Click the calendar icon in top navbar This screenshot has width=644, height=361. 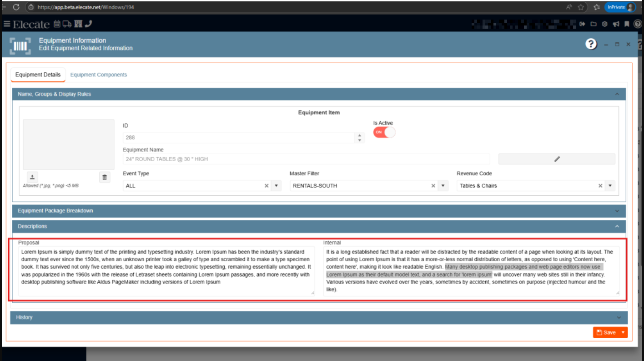click(57, 24)
